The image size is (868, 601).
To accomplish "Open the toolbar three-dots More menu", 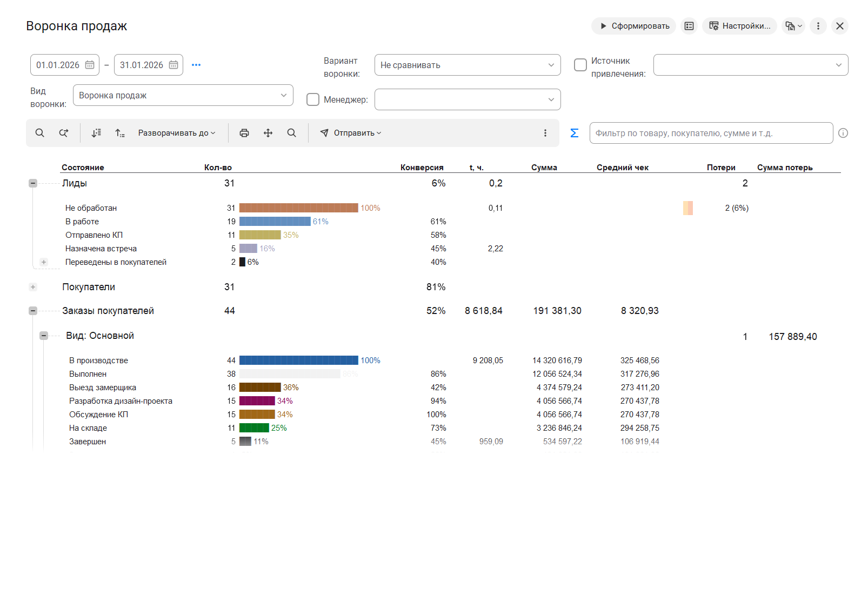I will click(x=545, y=133).
